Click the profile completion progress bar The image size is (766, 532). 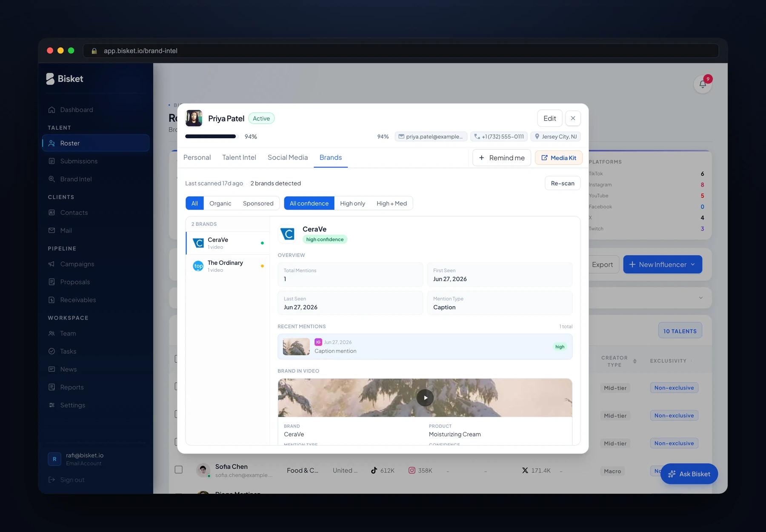pyautogui.click(x=212, y=137)
